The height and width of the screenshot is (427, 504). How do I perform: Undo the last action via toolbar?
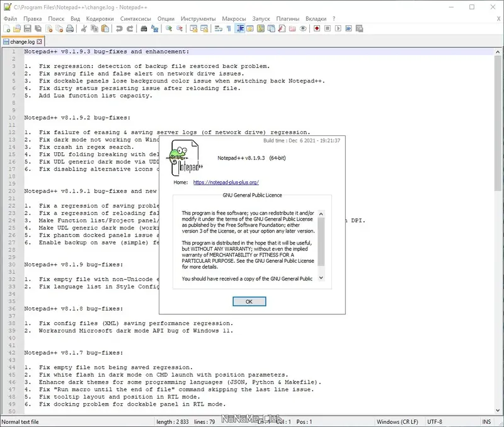(x=119, y=29)
